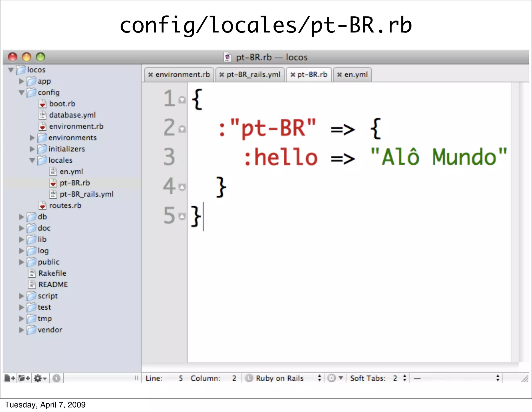Select routes.rb in the project drawer

pyautogui.click(x=65, y=206)
